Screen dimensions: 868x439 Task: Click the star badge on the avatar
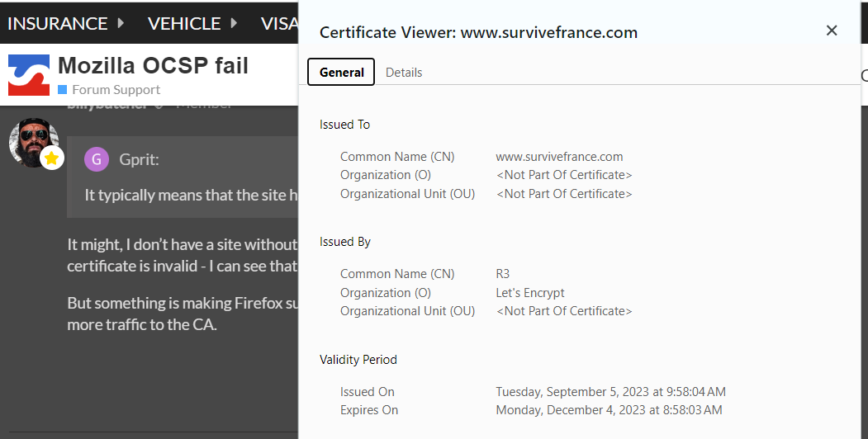coord(52,158)
